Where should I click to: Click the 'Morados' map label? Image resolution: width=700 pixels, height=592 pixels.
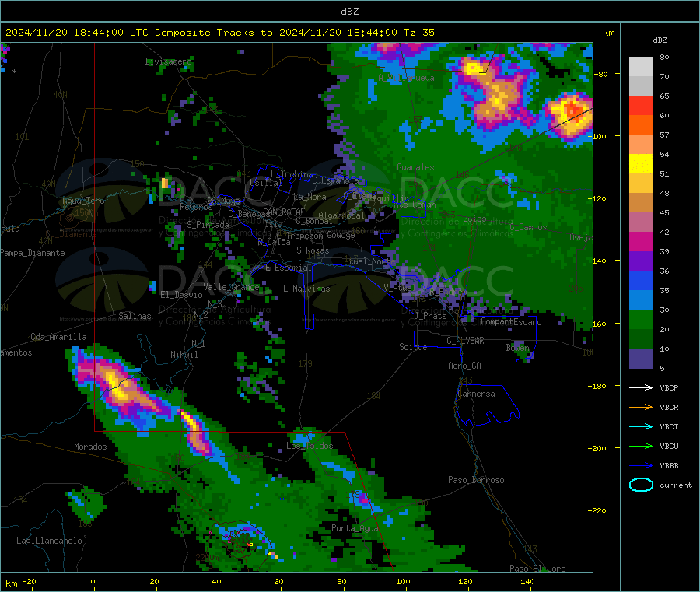pyautogui.click(x=90, y=447)
